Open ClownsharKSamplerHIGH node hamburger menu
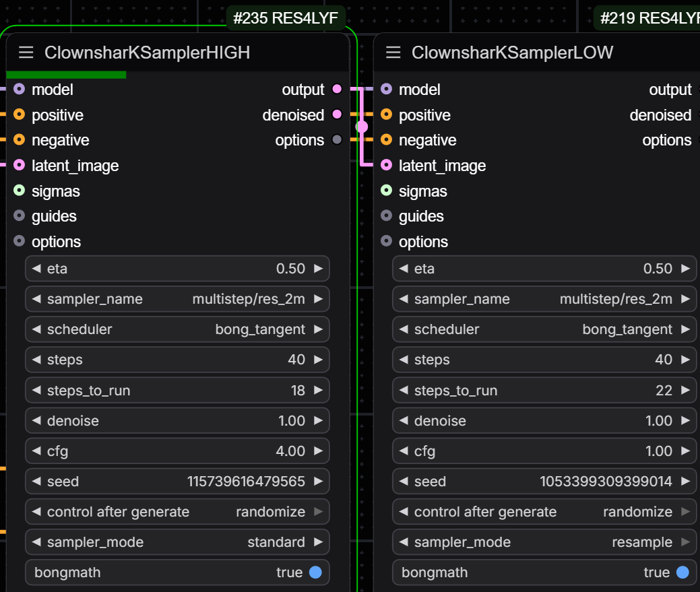700x592 pixels. pyautogui.click(x=26, y=53)
